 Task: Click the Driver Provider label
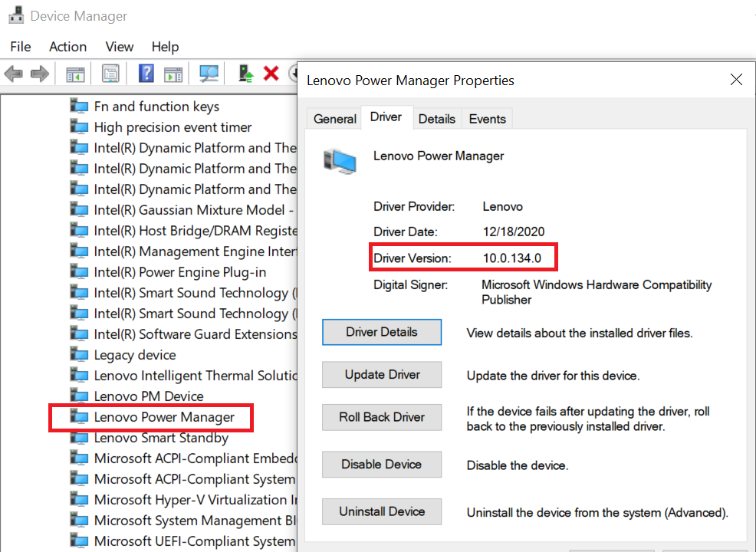click(x=414, y=207)
